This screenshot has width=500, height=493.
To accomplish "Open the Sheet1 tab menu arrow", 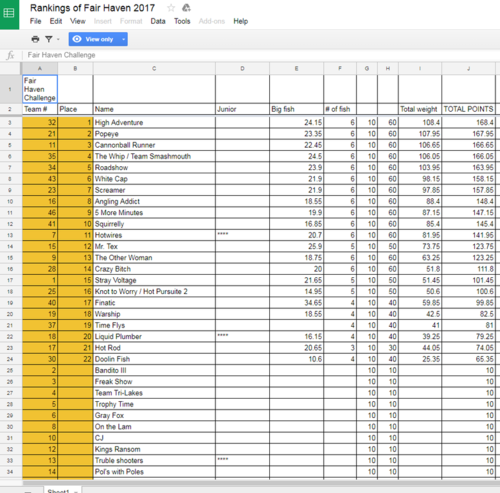I will [x=76, y=491].
